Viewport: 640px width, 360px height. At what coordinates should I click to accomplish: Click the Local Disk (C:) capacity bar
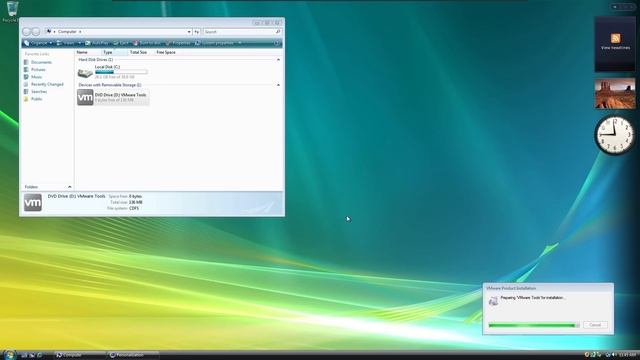click(x=121, y=72)
